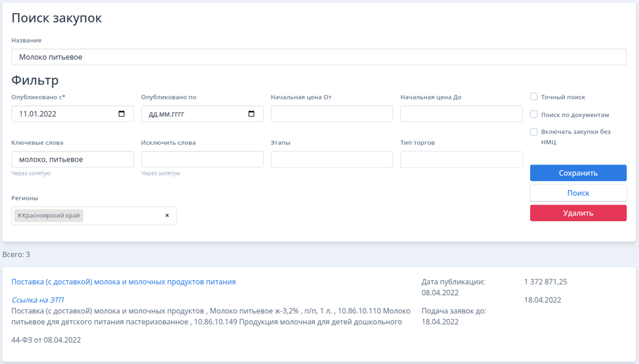Focus the 'Начальная цена От' input
This screenshot has height=364, width=639.
(332, 114)
